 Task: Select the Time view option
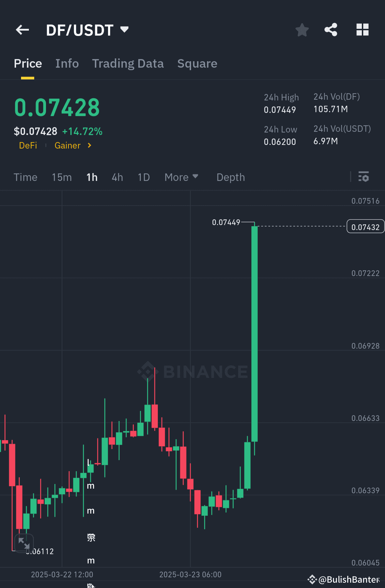(x=25, y=177)
